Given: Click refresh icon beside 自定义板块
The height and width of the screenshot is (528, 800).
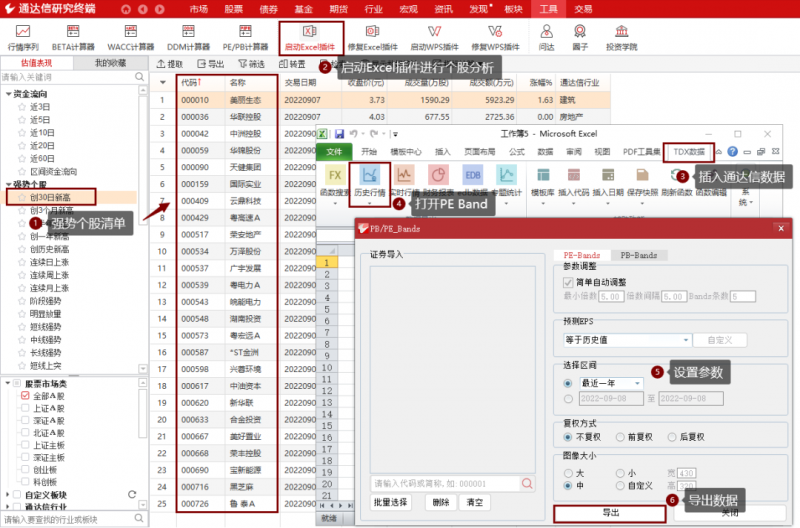Looking at the screenshot, I should point(132,494).
